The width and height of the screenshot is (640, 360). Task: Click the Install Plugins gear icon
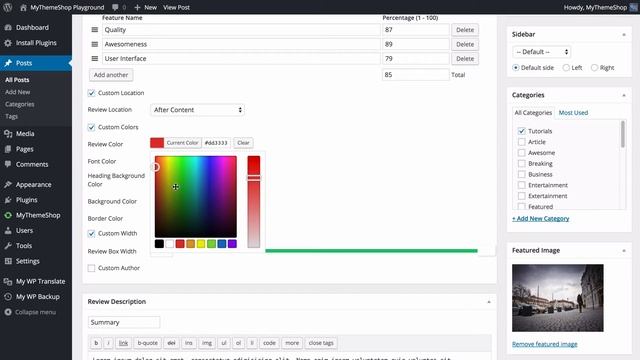pyautogui.click(x=8, y=43)
